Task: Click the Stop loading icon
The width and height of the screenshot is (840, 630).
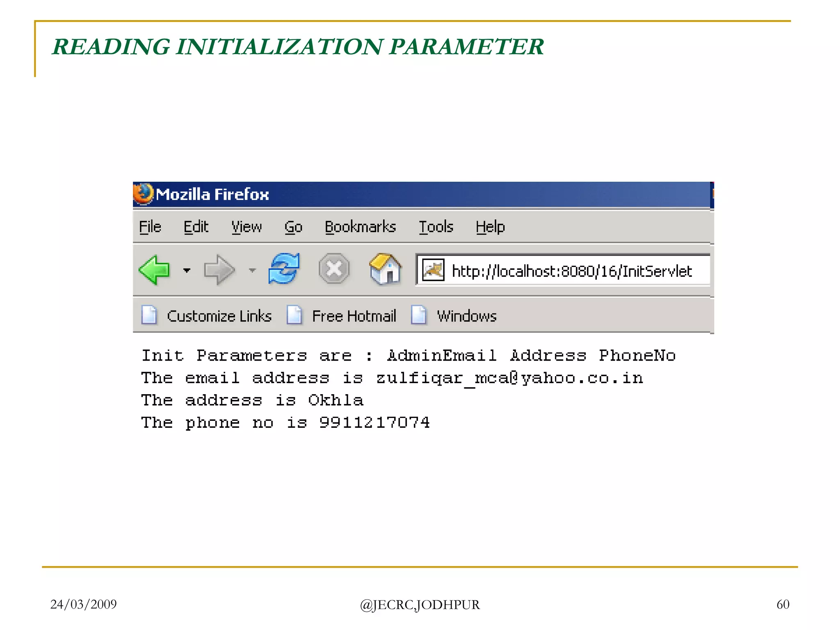Action: [x=334, y=269]
